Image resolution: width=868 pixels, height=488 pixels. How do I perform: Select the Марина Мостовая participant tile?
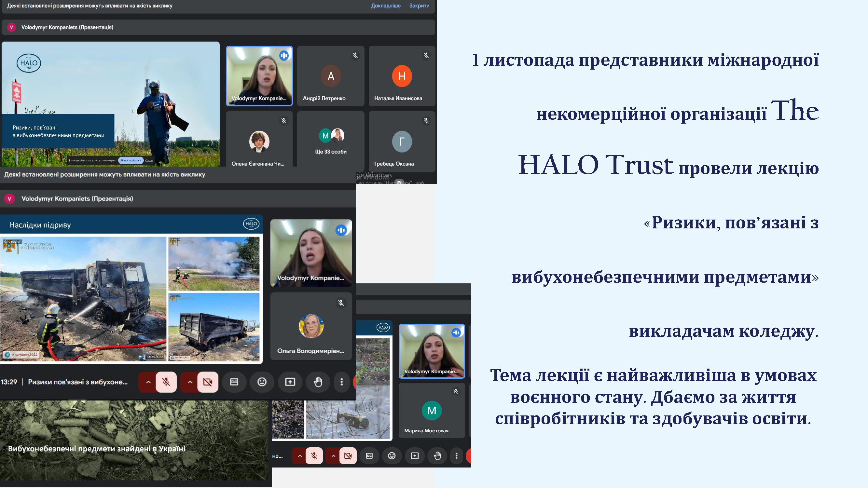(x=432, y=410)
